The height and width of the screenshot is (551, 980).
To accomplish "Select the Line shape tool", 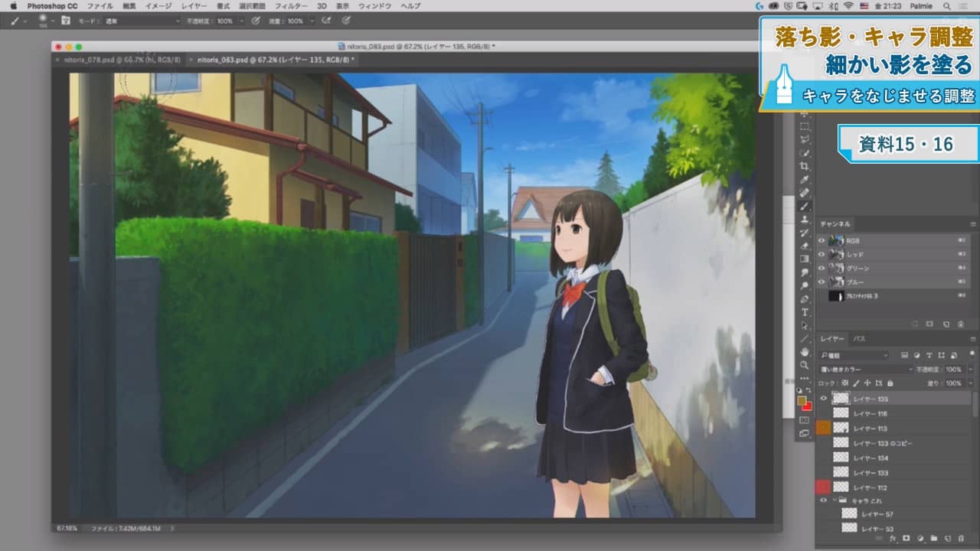I will click(x=805, y=338).
